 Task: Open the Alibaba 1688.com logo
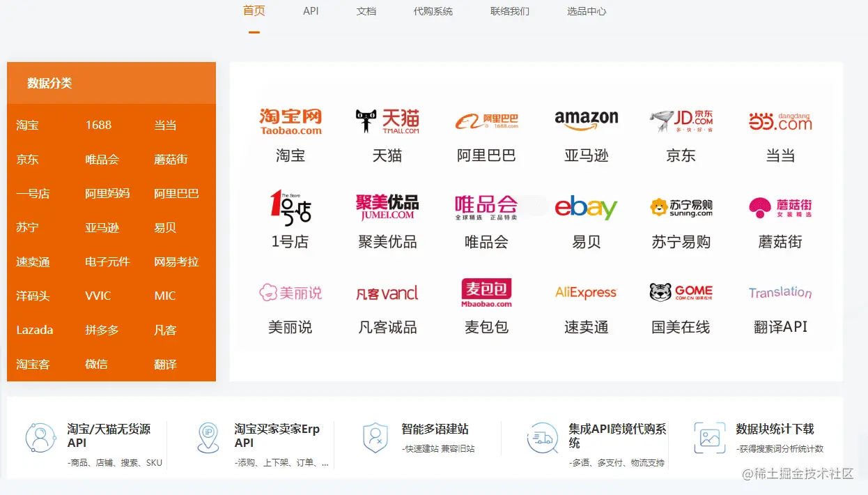pyautogui.click(x=486, y=121)
